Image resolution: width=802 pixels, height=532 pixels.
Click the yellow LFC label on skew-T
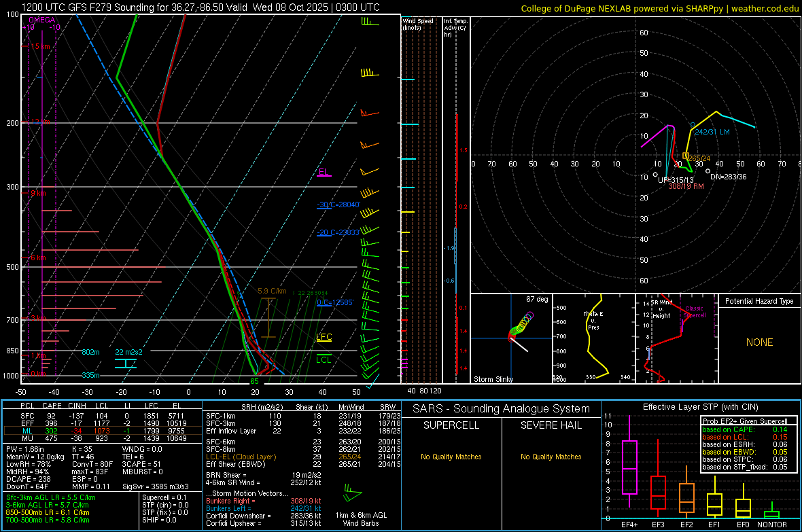point(324,336)
